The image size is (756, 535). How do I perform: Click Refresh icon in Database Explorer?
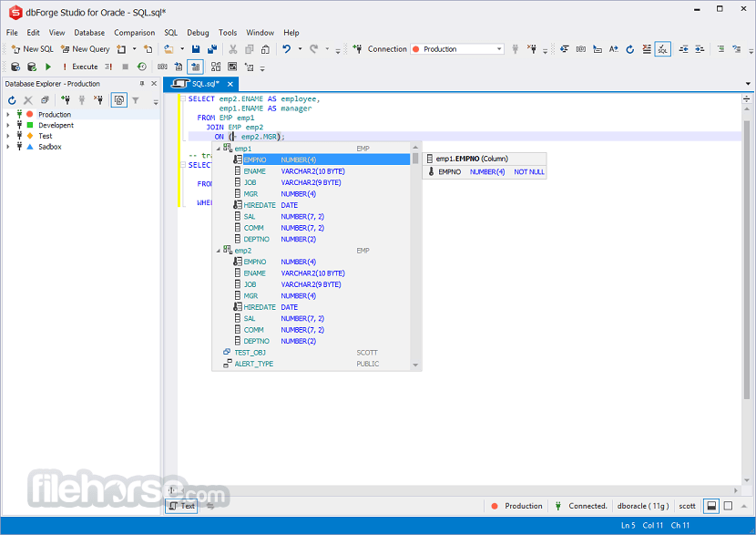pyautogui.click(x=12, y=100)
